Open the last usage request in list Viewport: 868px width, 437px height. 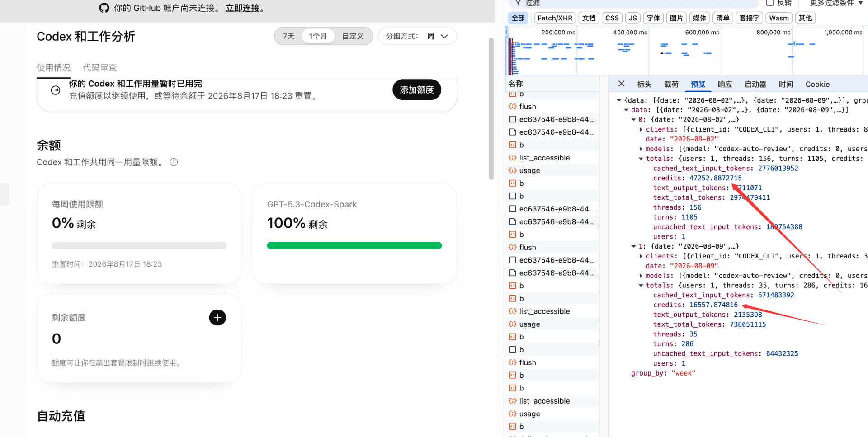(x=552, y=414)
